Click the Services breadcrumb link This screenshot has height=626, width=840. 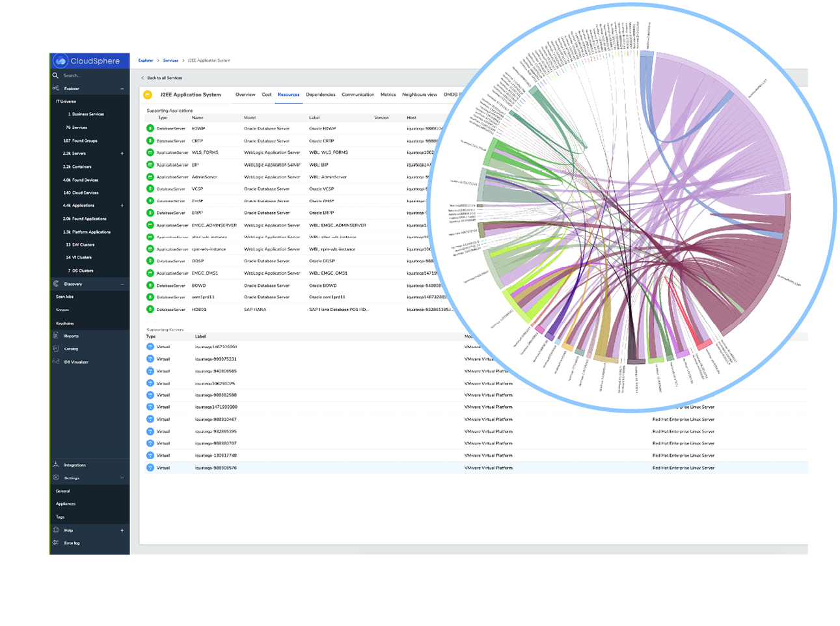(x=170, y=61)
